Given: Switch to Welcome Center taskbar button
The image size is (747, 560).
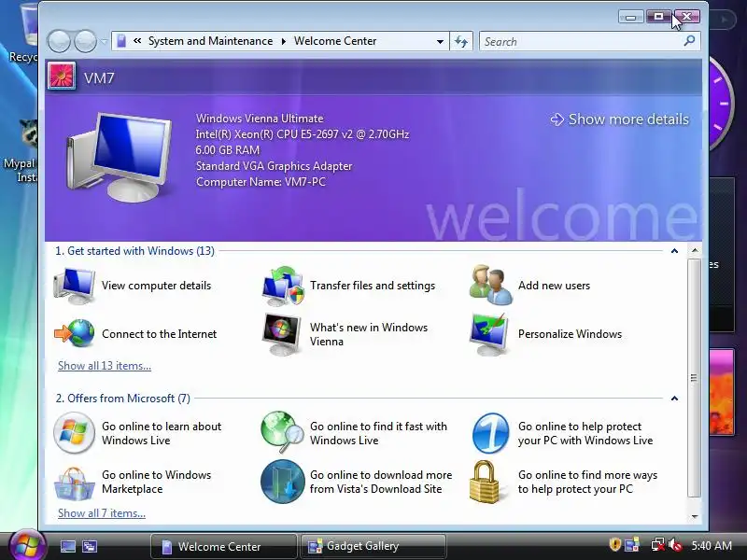Looking at the screenshot, I should pyautogui.click(x=224, y=546).
